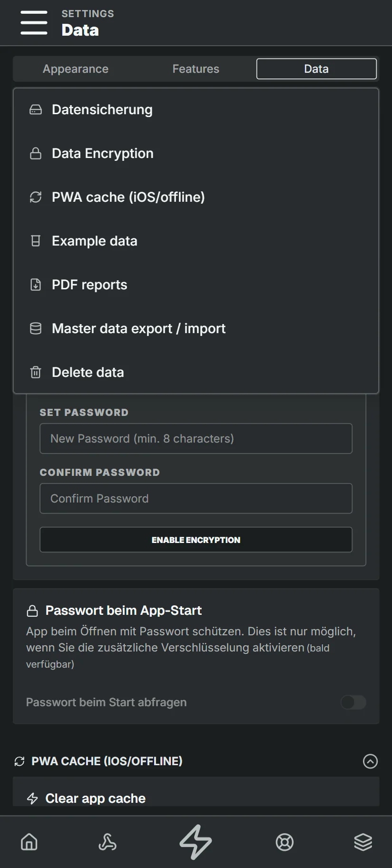Click the database icon beside Master data export
Screen dimensions: 392x868
tap(36, 329)
